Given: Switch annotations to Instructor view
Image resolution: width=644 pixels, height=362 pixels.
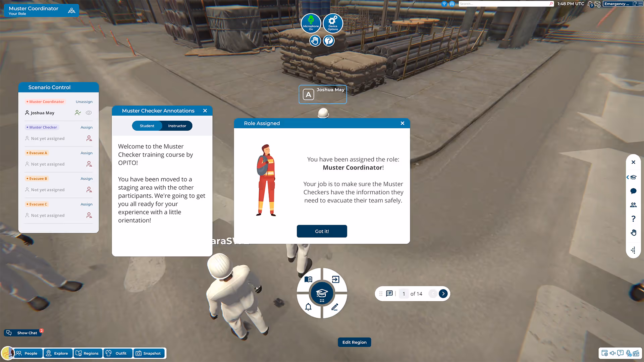Looking at the screenshot, I should tap(177, 126).
